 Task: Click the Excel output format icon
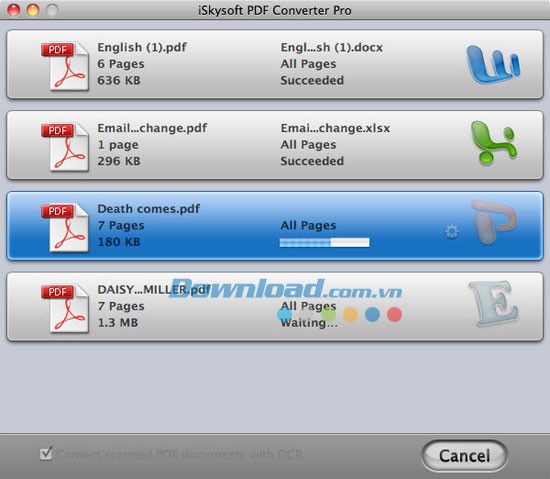pos(494,143)
